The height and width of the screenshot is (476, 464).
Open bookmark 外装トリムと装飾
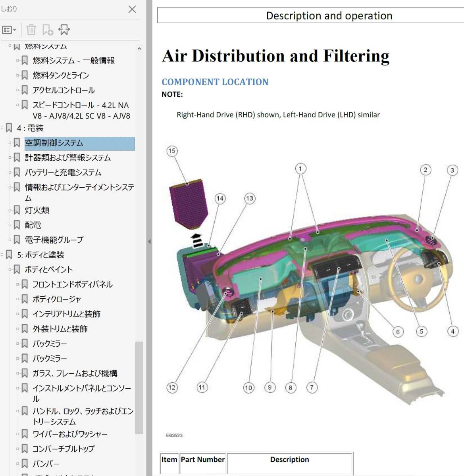[60, 329]
